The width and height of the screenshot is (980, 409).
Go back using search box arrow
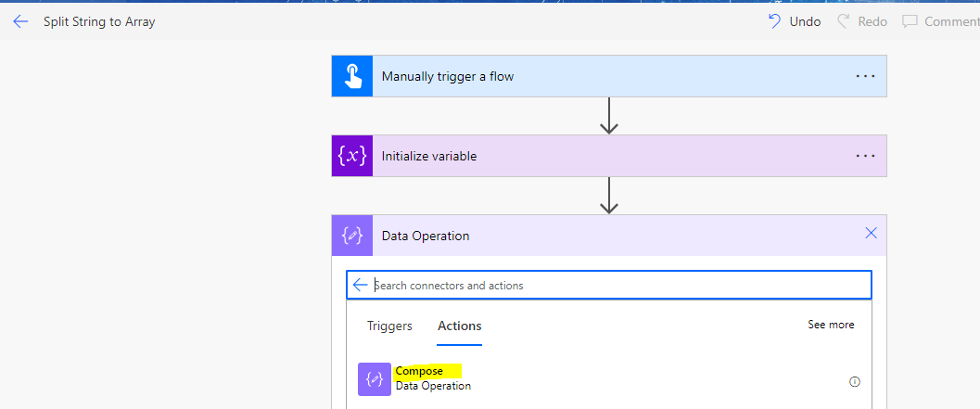coord(360,285)
